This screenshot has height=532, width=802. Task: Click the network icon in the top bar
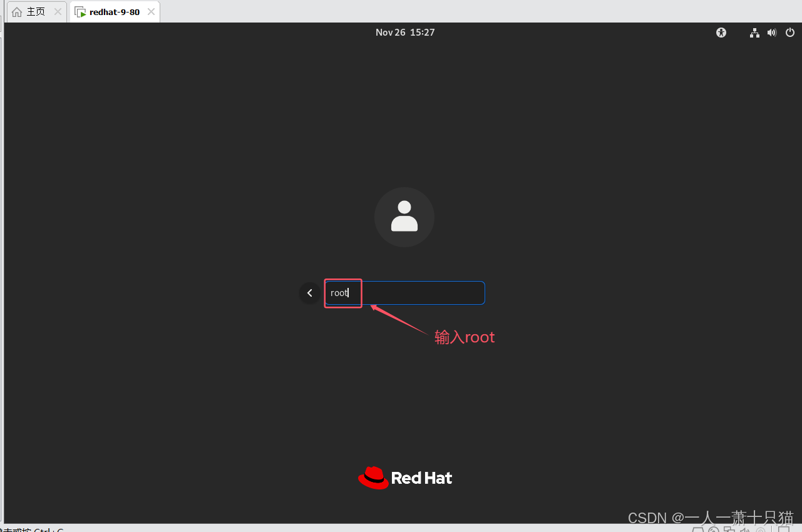click(754, 32)
